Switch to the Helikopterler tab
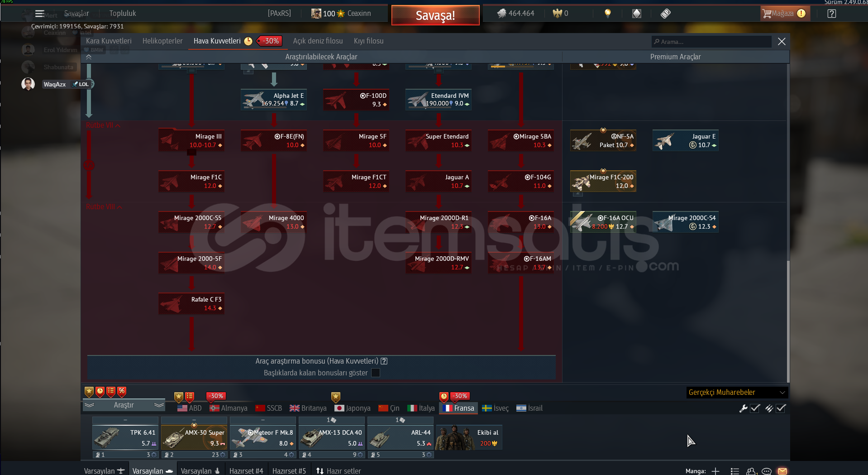Image resolution: width=868 pixels, height=475 pixels. click(162, 41)
